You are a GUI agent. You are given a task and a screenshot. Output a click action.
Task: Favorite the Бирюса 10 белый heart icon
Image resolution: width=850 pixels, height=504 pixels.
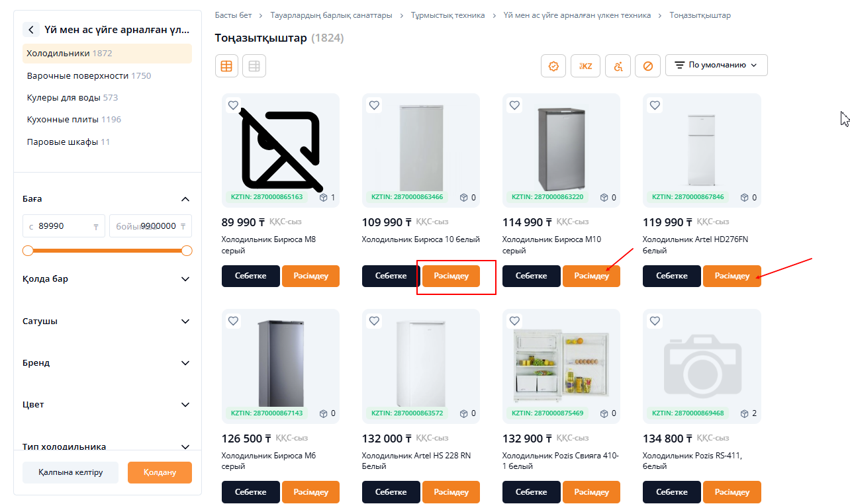(374, 105)
